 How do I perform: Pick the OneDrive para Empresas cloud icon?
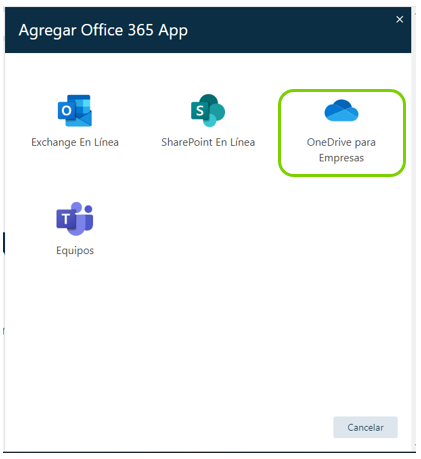click(341, 110)
